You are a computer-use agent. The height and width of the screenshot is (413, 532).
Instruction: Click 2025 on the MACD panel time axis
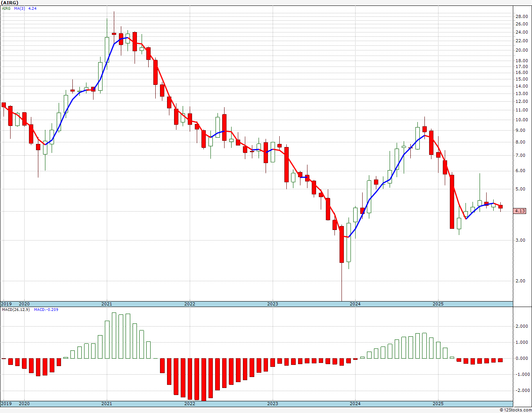(438, 404)
